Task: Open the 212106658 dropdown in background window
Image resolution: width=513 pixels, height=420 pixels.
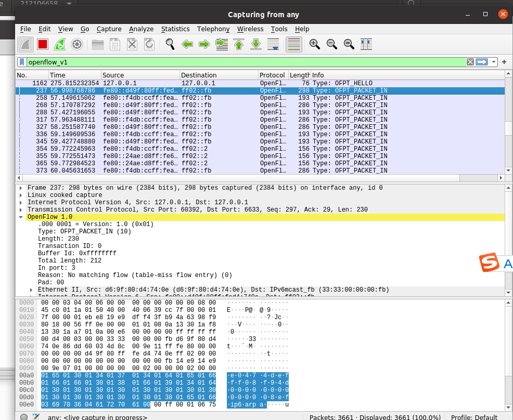Action: click(69, 3)
